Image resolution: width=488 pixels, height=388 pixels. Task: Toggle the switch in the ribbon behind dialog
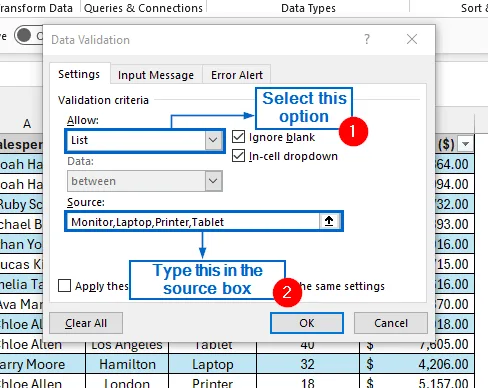(x=28, y=35)
